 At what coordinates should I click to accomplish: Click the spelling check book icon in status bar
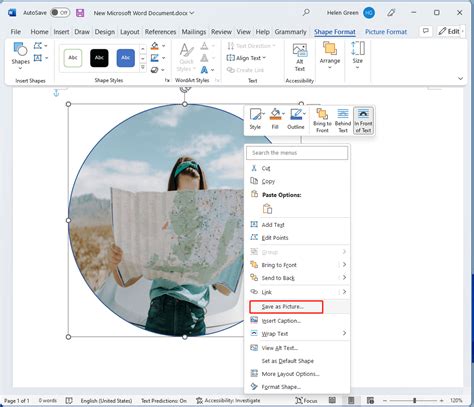(x=69, y=400)
